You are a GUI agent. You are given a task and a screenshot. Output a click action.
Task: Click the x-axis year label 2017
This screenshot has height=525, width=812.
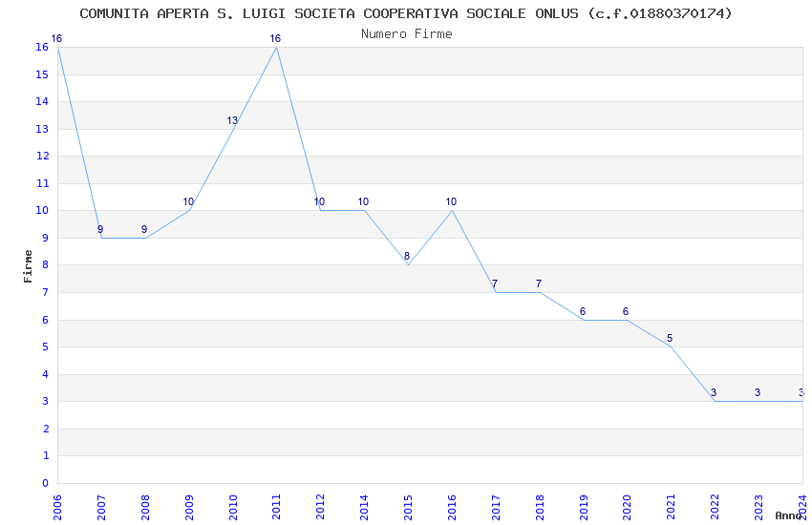pyautogui.click(x=496, y=508)
